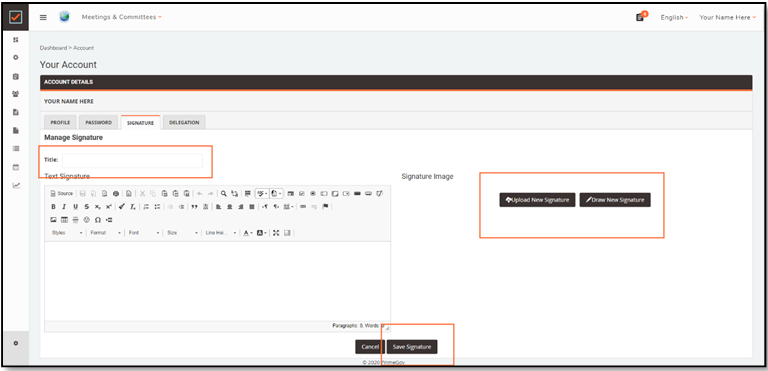Click the Select All icon
The width and height of the screenshot is (768, 371).
click(247, 194)
